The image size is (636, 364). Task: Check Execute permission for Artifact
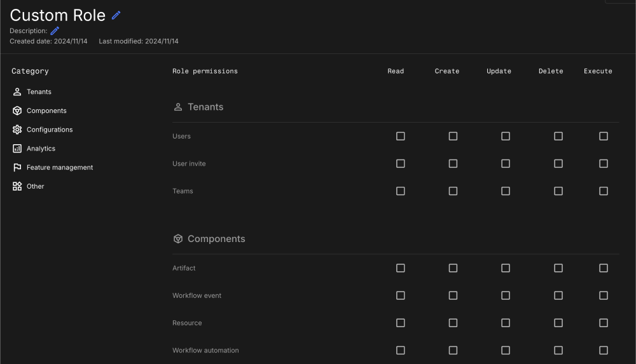pyautogui.click(x=604, y=268)
